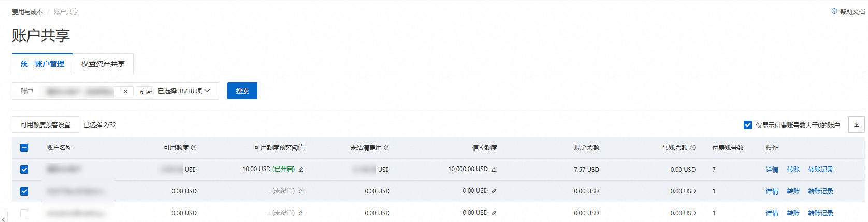
Task: Open 帮助文档 help documentation
Action: tap(848, 11)
